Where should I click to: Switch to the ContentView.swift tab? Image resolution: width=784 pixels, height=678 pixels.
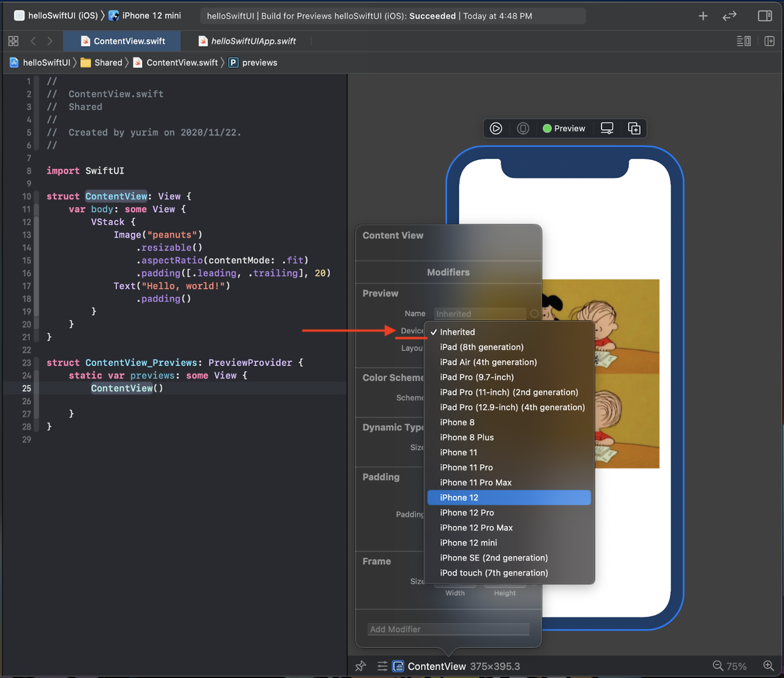click(123, 41)
